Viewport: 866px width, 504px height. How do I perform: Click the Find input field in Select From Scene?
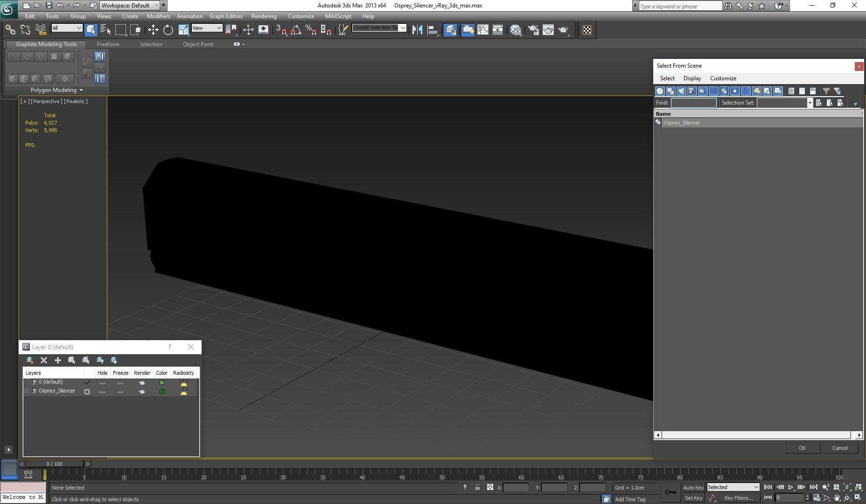693,103
